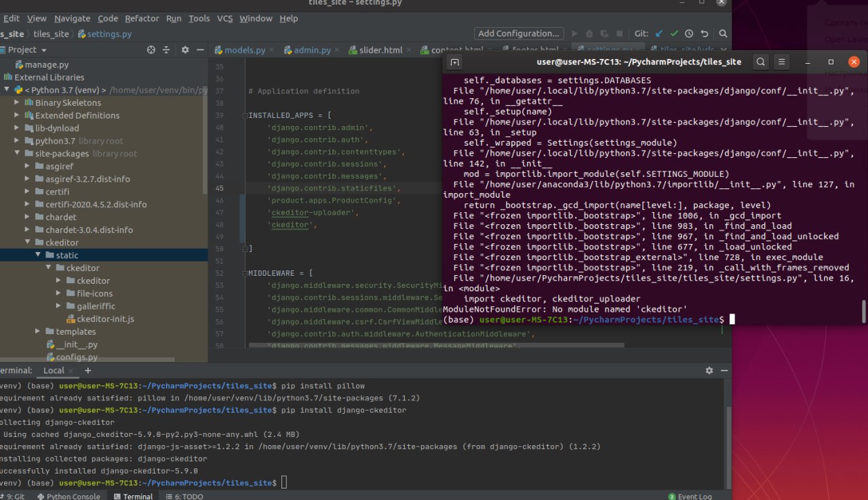Click the Add Configuration button
The image size is (868, 500).
tap(519, 33)
